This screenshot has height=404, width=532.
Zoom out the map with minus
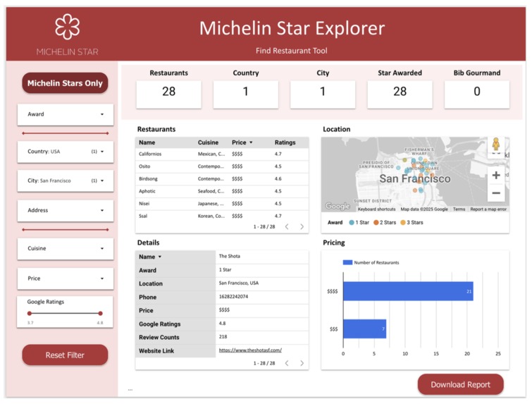click(496, 192)
